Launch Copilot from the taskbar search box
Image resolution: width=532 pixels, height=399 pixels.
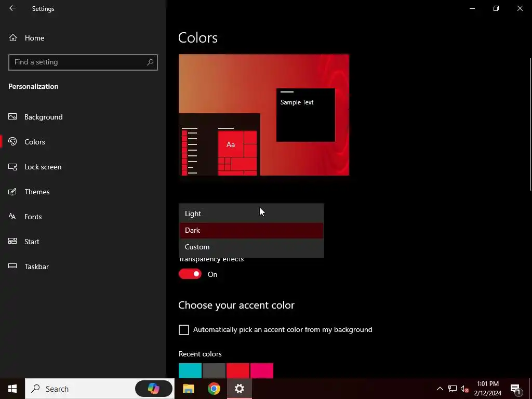pos(154,389)
